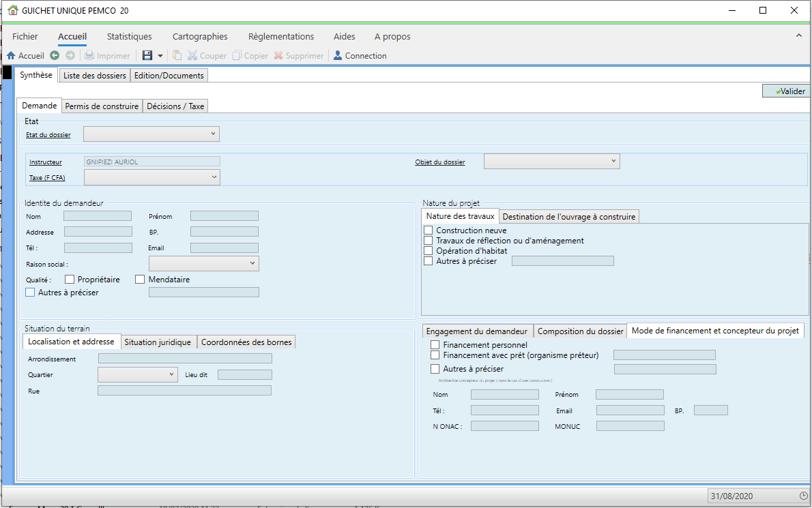
Task: Click the floppy disk save icon
Action: [147, 55]
